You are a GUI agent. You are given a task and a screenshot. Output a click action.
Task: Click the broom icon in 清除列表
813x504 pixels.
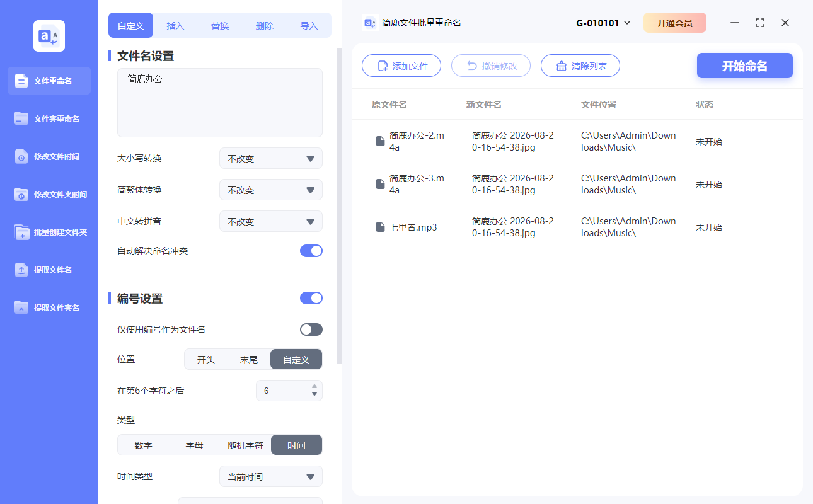pyautogui.click(x=562, y=66)
